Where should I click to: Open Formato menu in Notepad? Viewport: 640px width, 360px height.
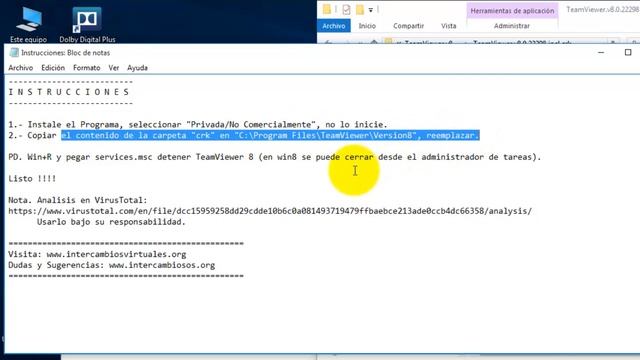tap(87, 68)
